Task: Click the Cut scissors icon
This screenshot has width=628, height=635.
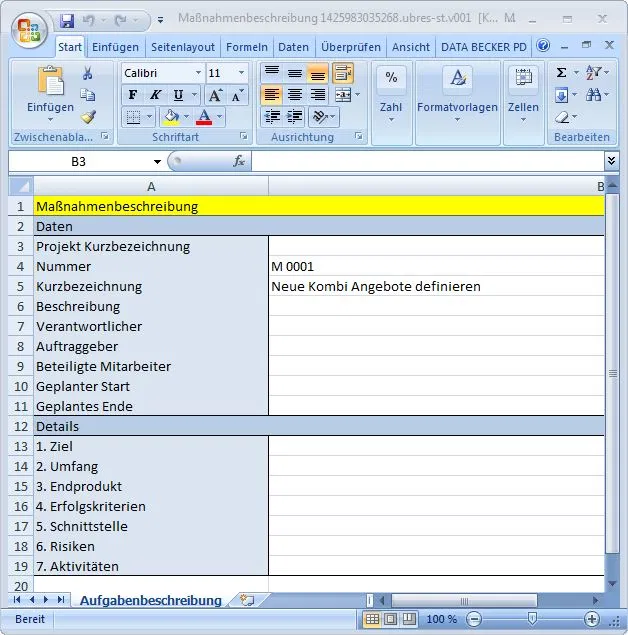Action: click(87, 73)
